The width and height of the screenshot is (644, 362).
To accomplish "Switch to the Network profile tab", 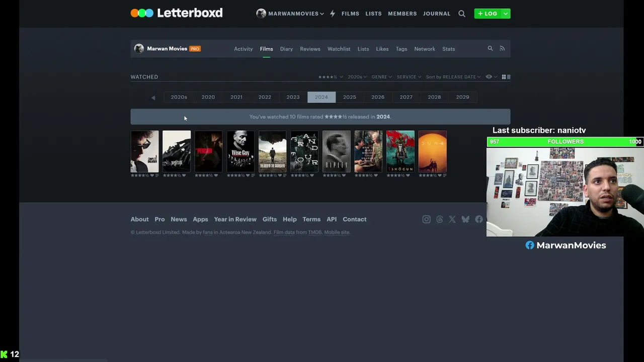I will point(425,49).
